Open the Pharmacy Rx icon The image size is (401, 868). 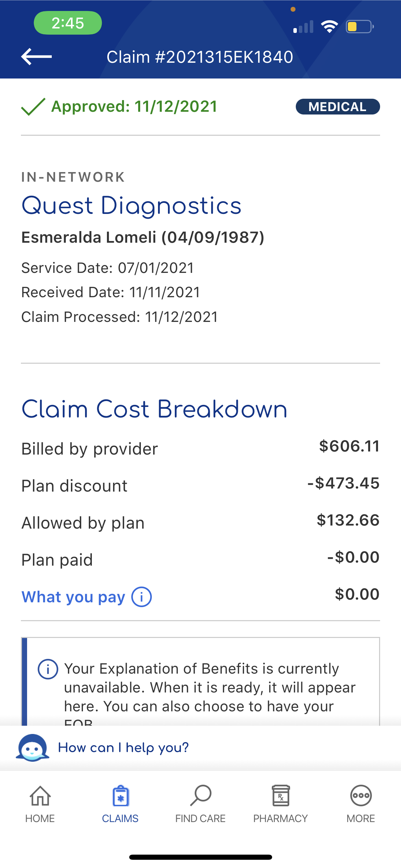(281, 795)
